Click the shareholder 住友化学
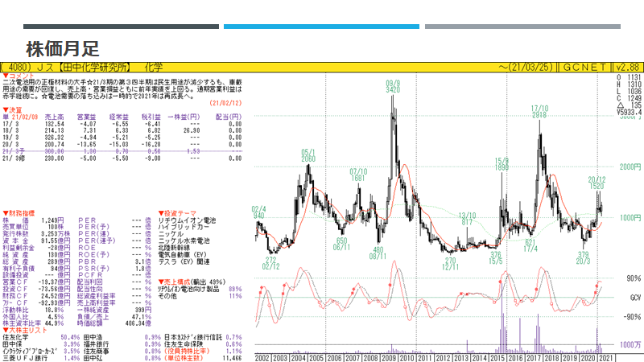 (x=15, y=337)
